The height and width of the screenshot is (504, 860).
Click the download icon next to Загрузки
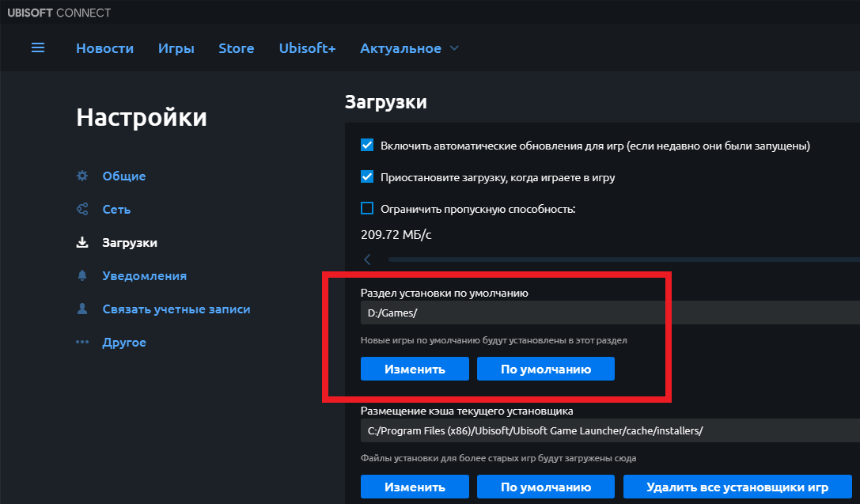click(x=82, y=242)
